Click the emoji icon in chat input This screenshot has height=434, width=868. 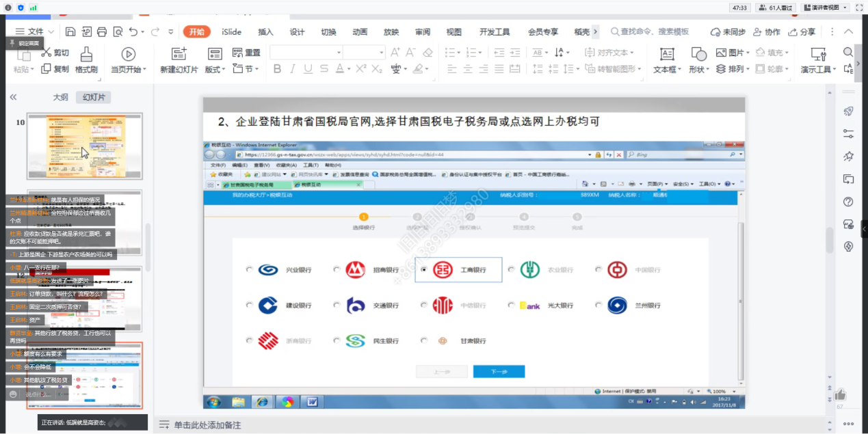(x=13, y=394)
